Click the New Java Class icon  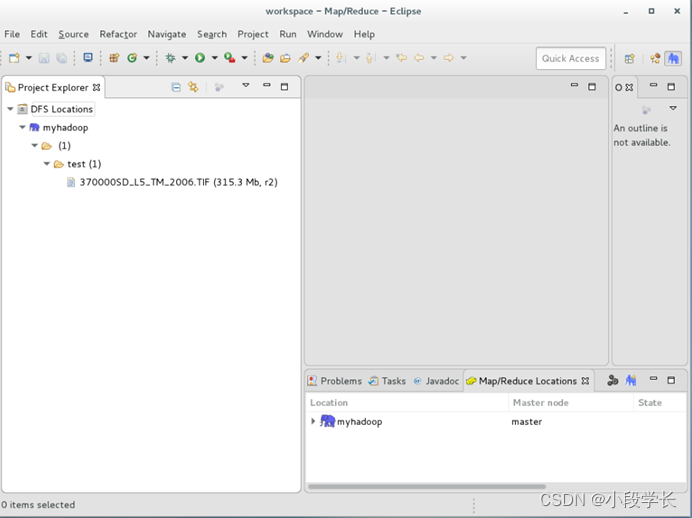(132, 58)
